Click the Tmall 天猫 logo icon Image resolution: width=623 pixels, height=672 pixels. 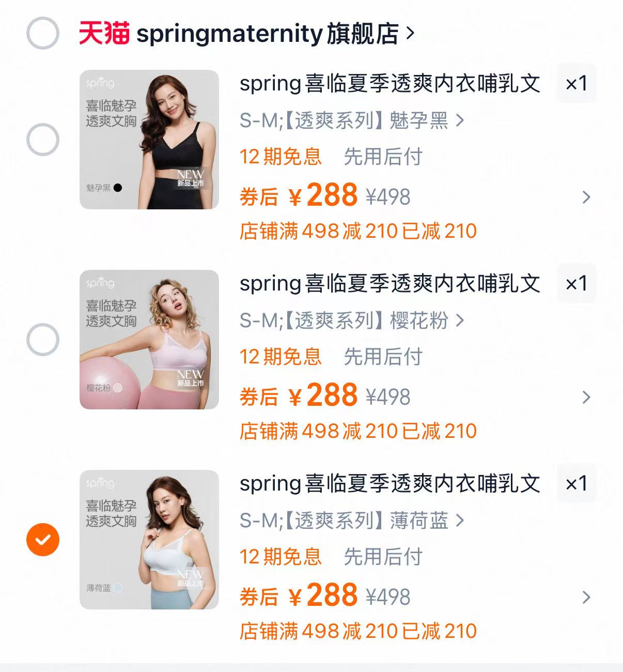104,33
